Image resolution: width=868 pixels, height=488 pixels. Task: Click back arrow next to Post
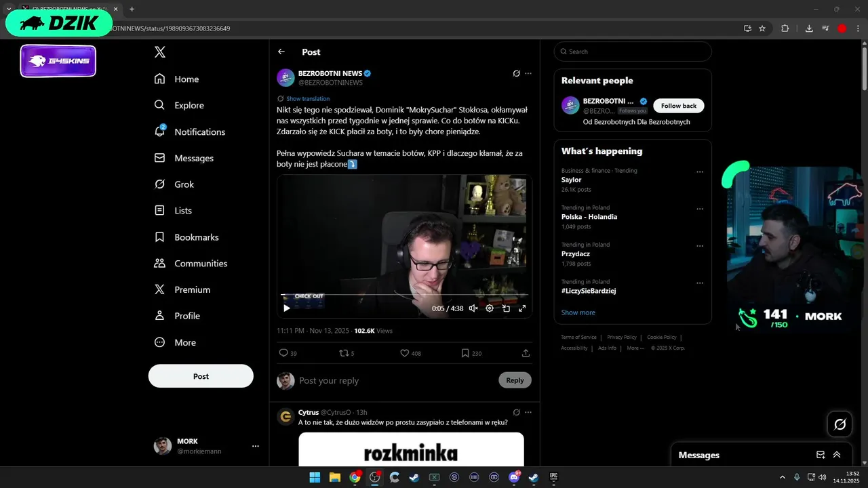(x=281, y=52)
